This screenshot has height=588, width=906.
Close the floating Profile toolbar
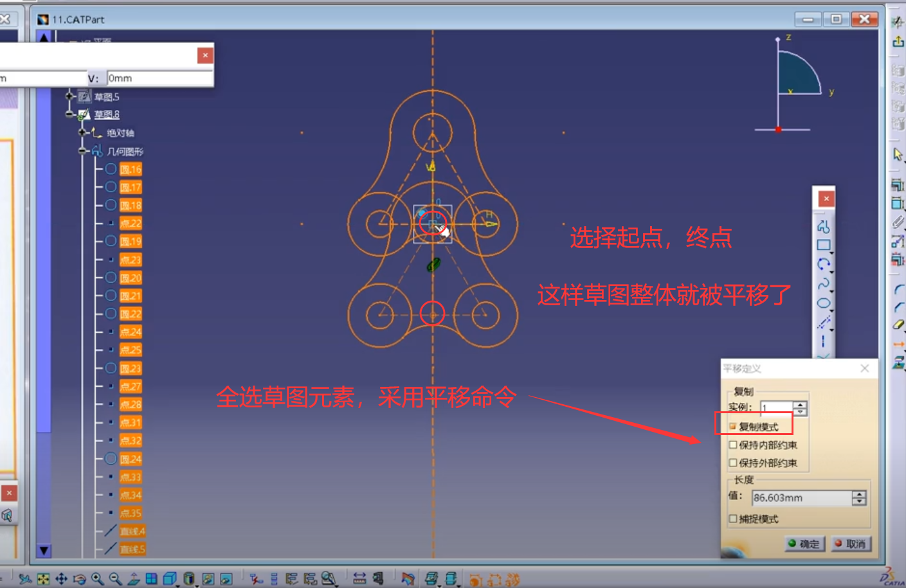[826, 199]
